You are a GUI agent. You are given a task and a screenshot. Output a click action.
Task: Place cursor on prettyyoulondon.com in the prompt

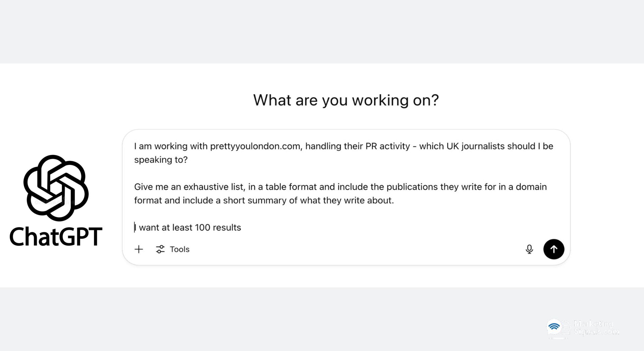point(255,146)
